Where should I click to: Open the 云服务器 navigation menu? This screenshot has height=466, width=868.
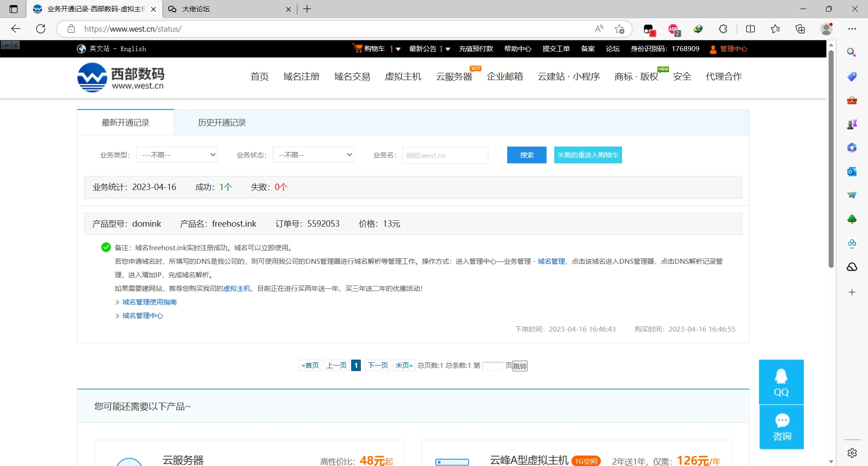454,76
